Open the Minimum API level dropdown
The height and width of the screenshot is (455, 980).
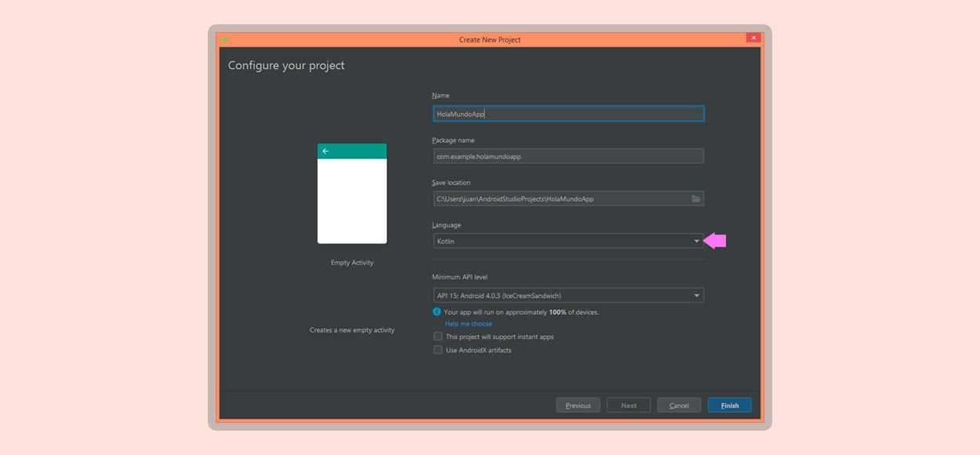568,296
